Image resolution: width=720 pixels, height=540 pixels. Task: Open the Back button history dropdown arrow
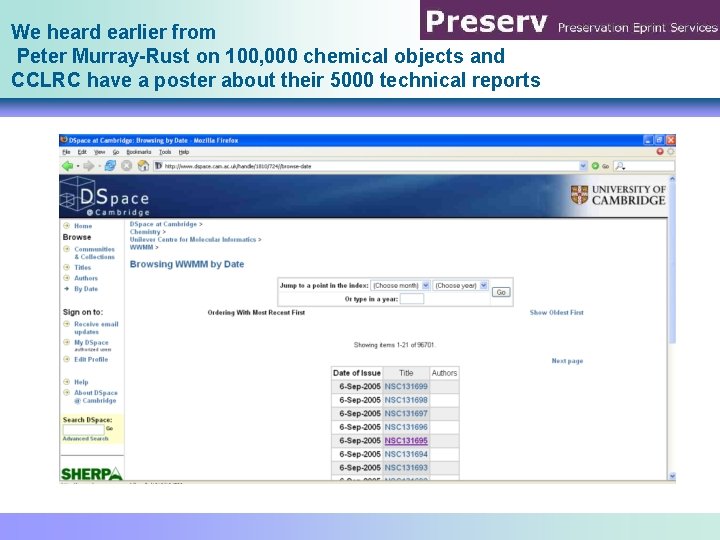pos(78,166)
